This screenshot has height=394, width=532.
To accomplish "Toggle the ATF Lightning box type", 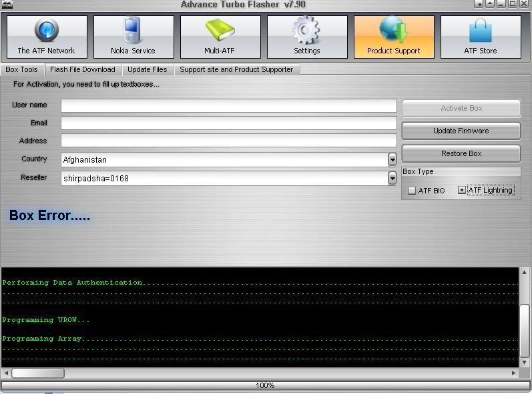I will click(461, 190).
